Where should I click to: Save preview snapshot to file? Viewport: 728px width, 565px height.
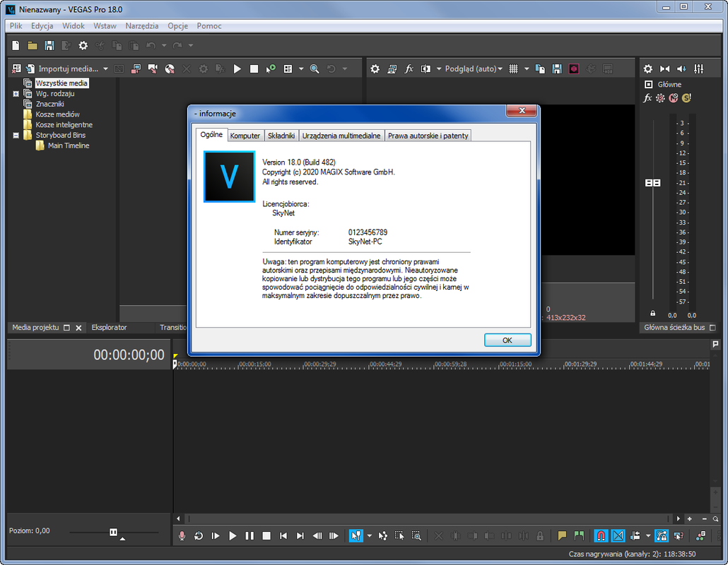(x=557, y=69)
